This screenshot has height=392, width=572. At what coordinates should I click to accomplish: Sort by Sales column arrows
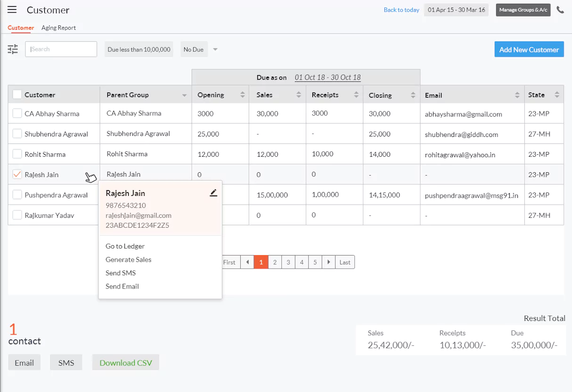tap(299, 95)
